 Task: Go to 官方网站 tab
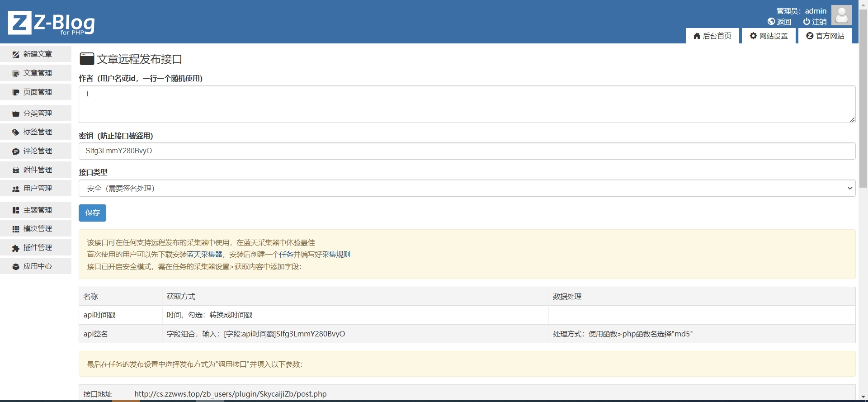click(x=825, y=36)
